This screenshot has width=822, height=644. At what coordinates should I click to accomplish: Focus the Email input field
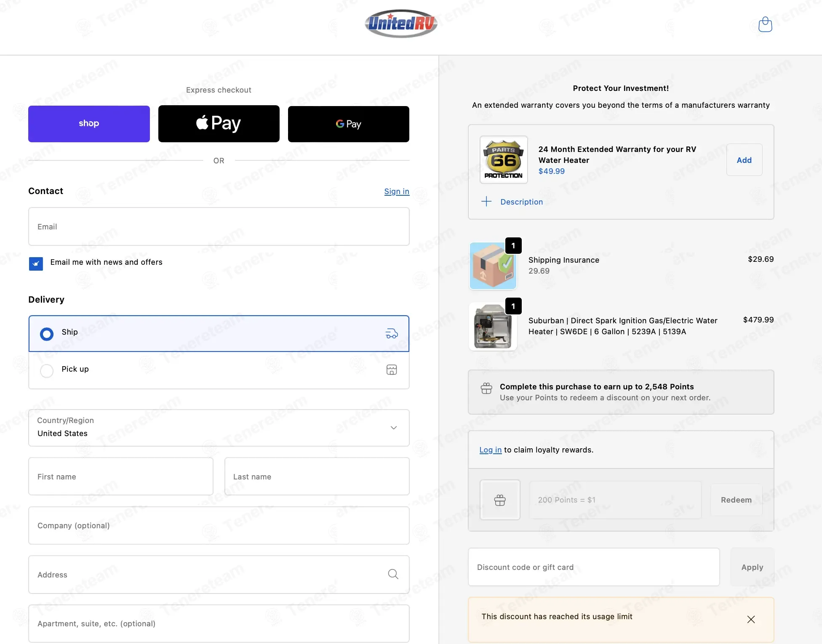(x=219, y=226)
